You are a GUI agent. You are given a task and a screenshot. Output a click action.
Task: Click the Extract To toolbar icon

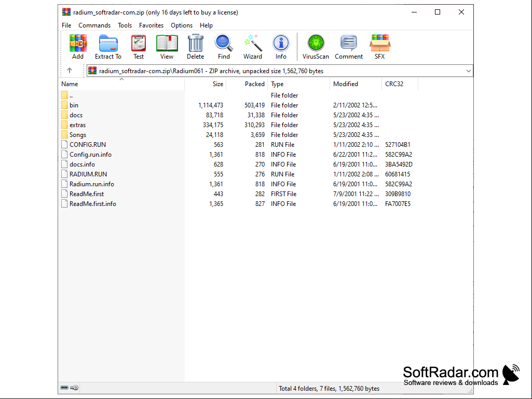pos(108,47)
